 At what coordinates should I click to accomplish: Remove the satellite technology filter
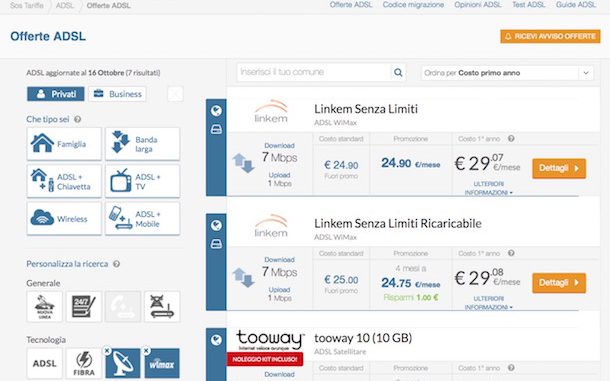tap(107, 351)
